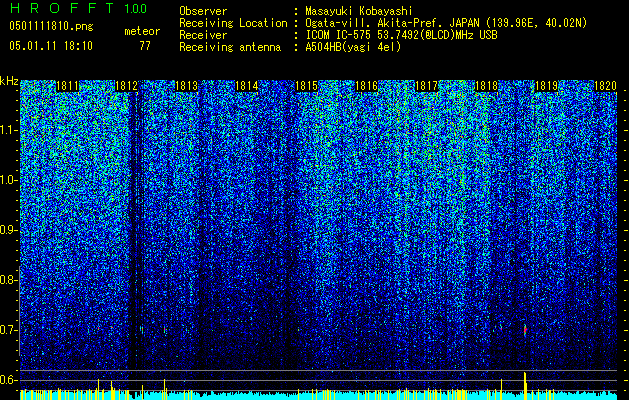The image size is (629, 400).
Task: Click the 1.0 kHz axis label
Action: 8,180
